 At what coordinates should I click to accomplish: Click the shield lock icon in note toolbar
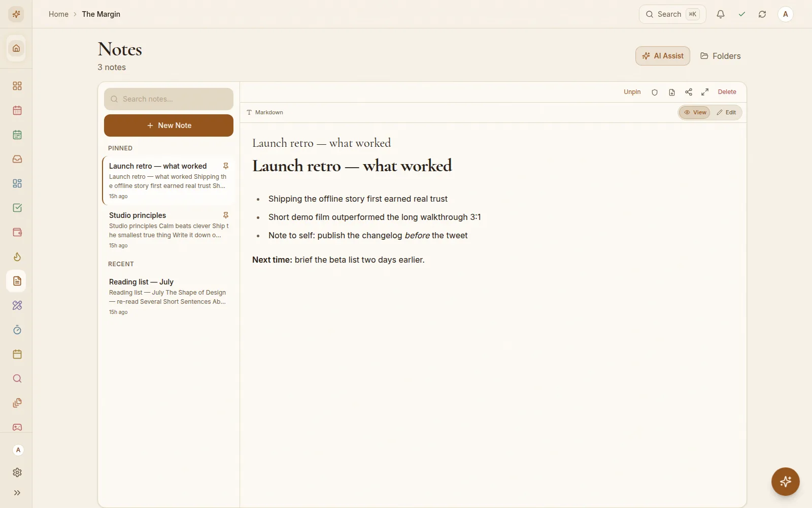pos(655,92)
